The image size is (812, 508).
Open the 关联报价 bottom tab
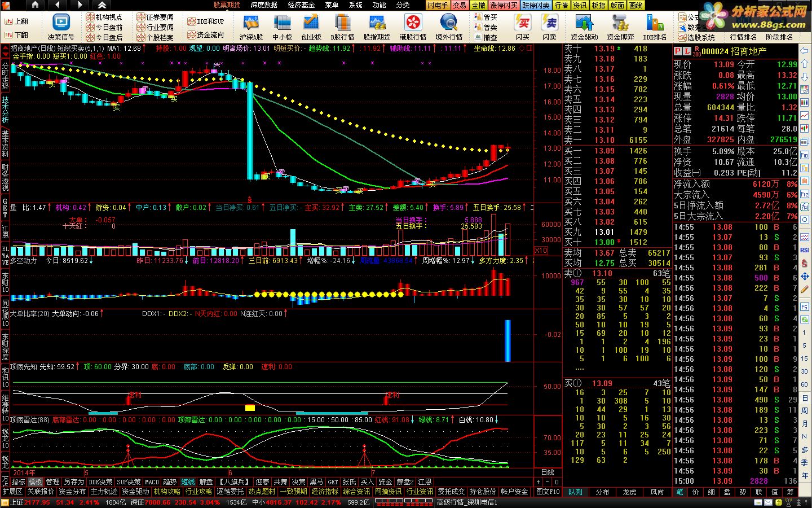tap(41, 492)
